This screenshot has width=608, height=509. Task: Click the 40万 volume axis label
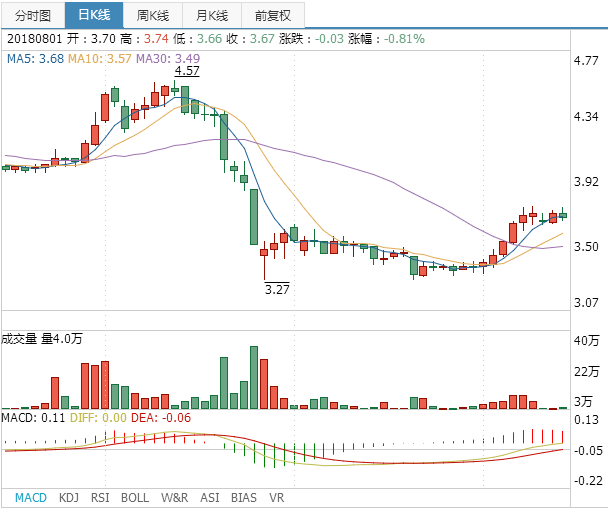point(586,340)
